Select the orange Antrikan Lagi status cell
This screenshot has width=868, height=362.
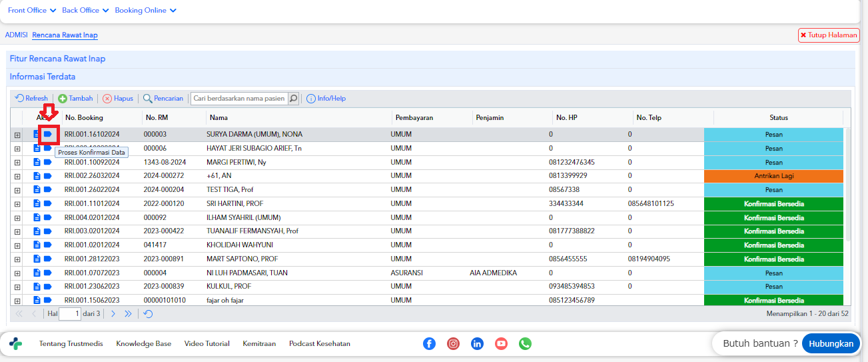[x=773, y=176]
